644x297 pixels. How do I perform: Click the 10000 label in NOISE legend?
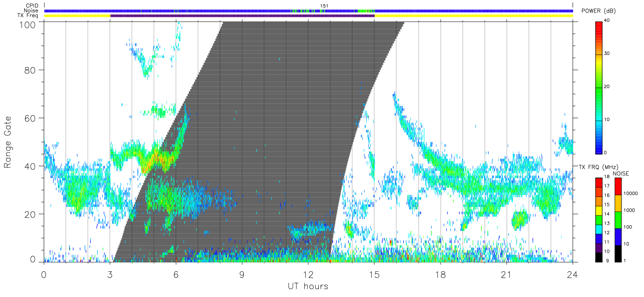[630, 193]
